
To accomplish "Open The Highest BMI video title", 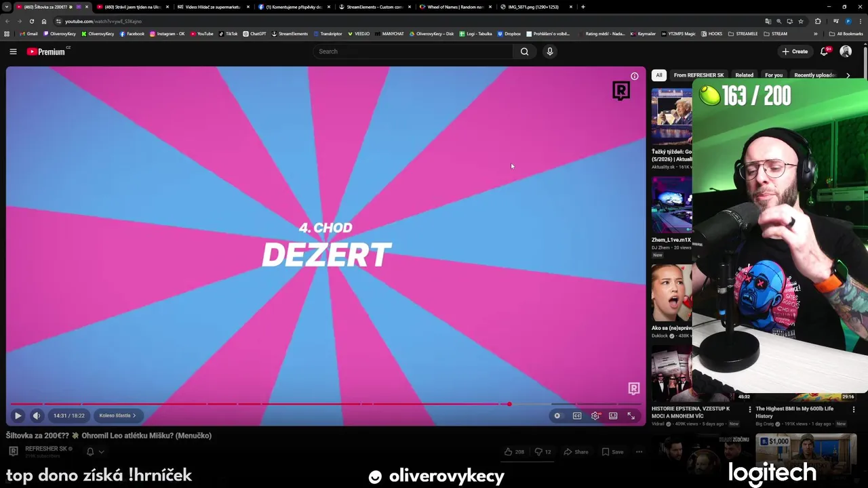I will (795, 412).
